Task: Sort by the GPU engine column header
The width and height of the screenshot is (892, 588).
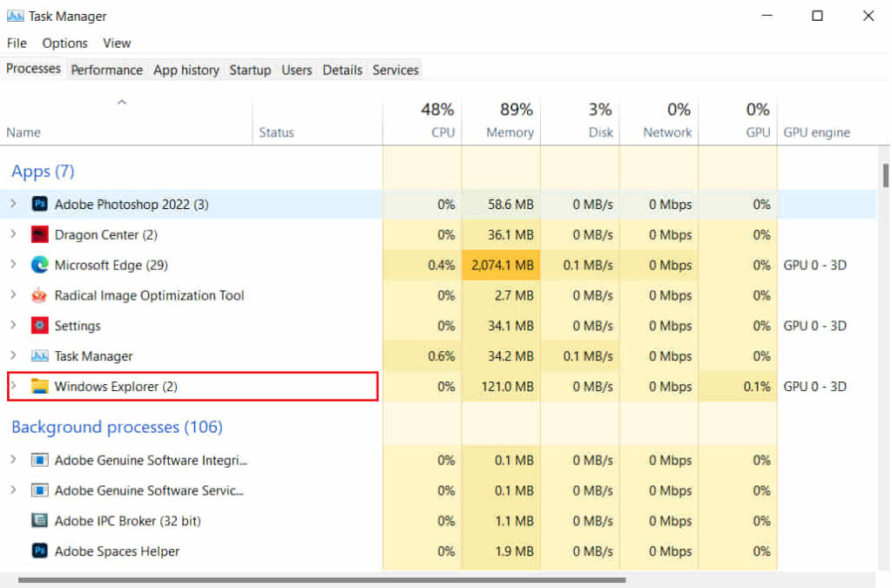Action: coord(826,121)
